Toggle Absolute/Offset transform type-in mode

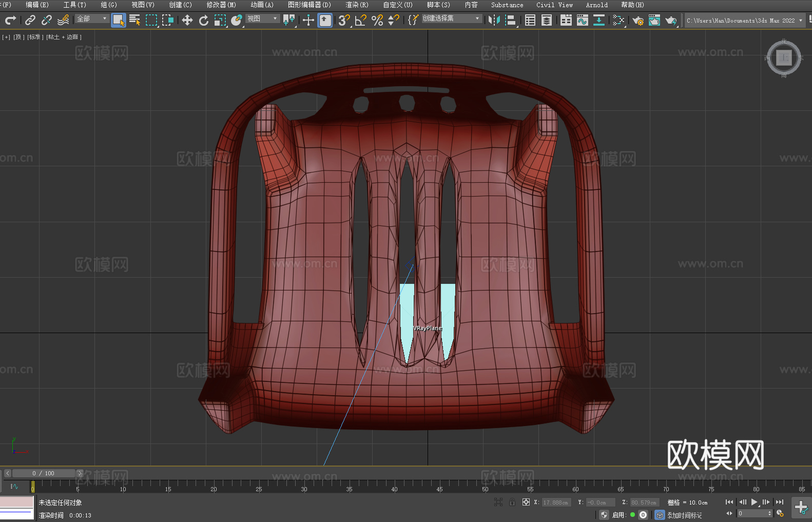click(x=526, y=502)
